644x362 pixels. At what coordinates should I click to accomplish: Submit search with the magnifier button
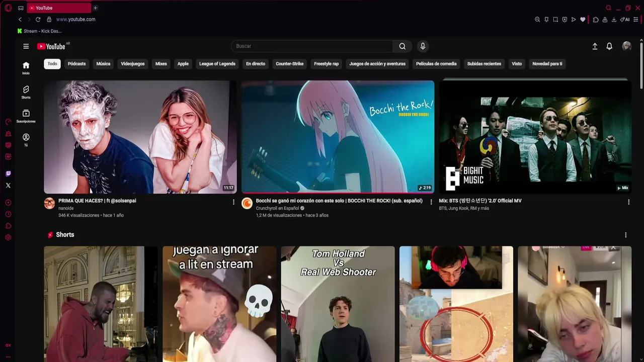coord(403,46)
